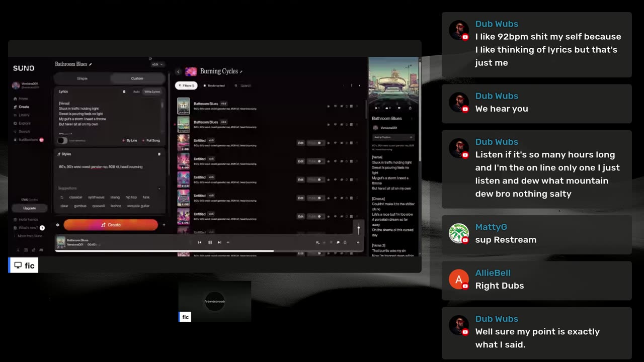The image size is (644, 362).
Task: Go back with chevron beside Burning Cycles
Action: 178,72
